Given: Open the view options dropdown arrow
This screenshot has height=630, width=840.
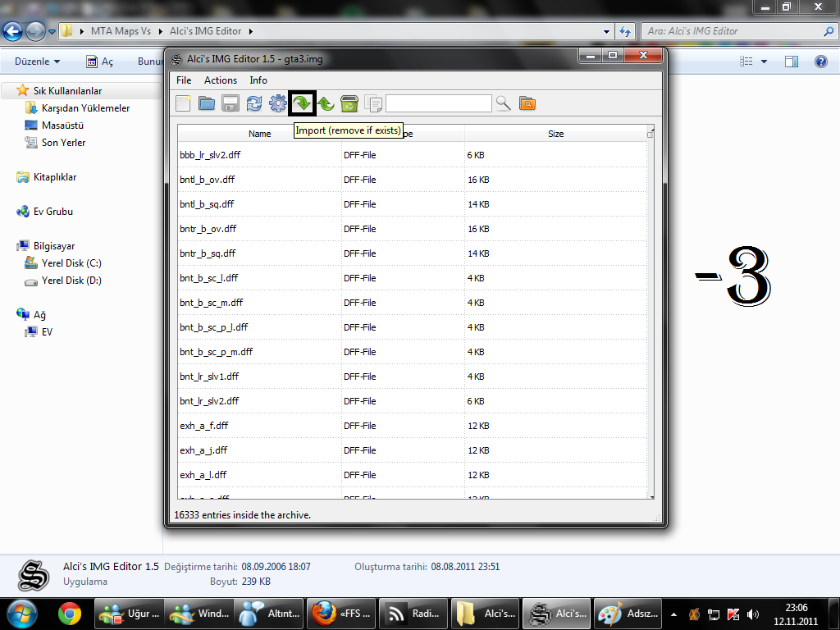Looking at the screenshot, I should pos(764,62).
